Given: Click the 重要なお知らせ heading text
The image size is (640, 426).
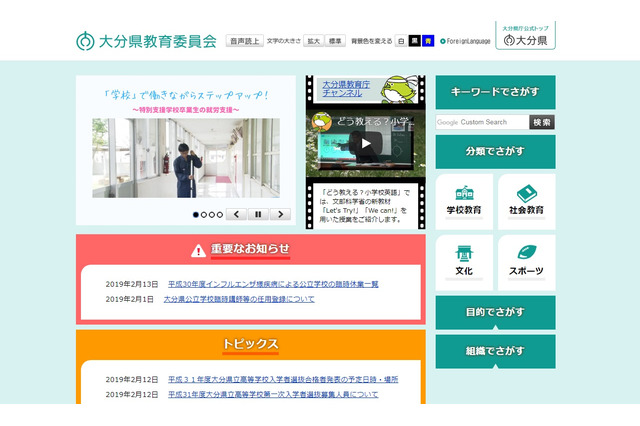Looking at the screenshot, I should pos(250,249).
